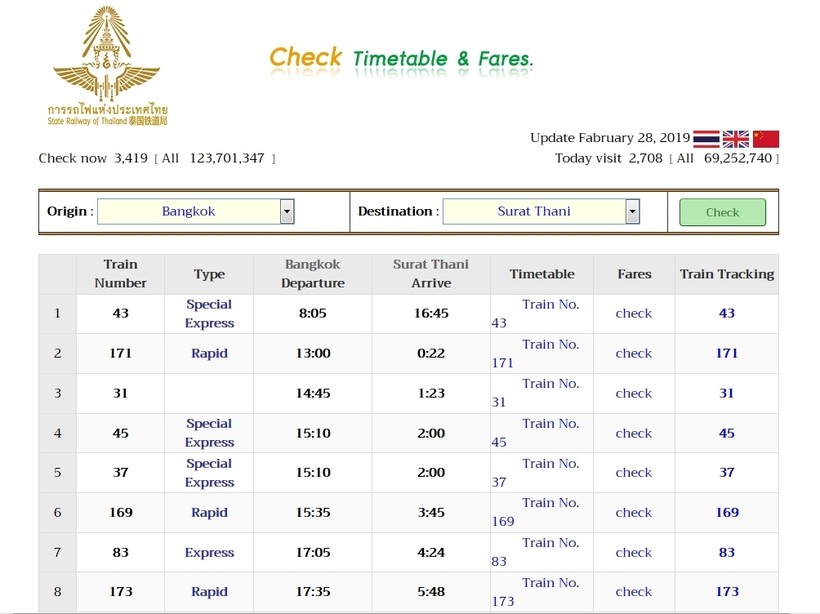Click the Check Timetable & Fares heading
The width and height of the screenshot is (820, 614).
(401, 58)
